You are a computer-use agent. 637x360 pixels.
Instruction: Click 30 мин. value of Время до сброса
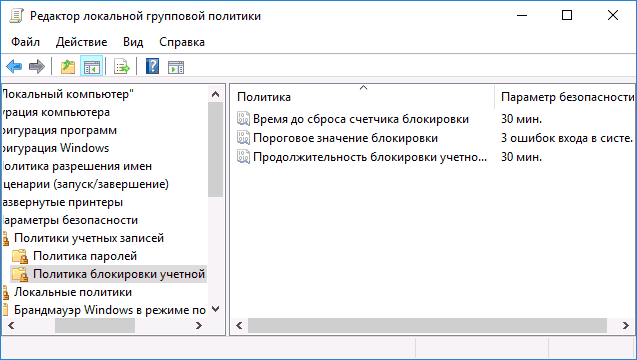pos(521,119)
